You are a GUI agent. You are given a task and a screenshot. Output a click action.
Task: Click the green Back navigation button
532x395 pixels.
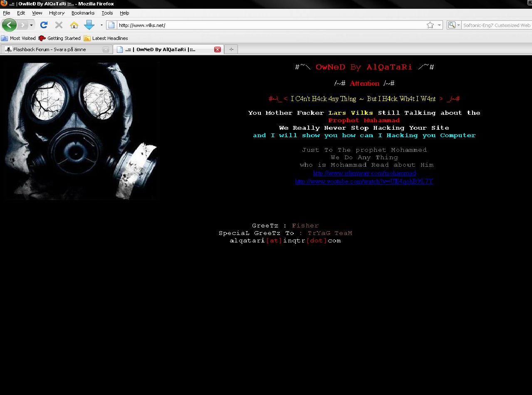tap(9, 25)
